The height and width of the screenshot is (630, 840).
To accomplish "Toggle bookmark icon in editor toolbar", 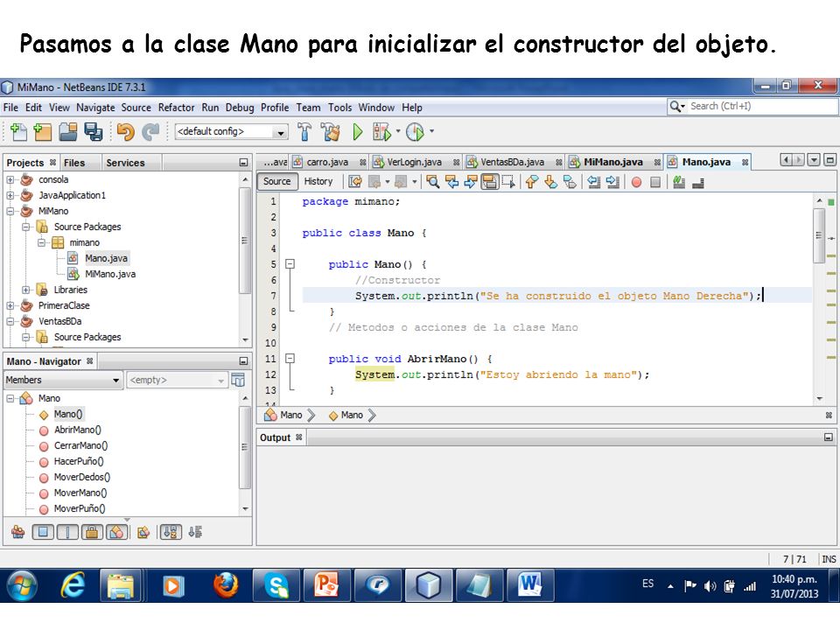I will click(570, 182).
